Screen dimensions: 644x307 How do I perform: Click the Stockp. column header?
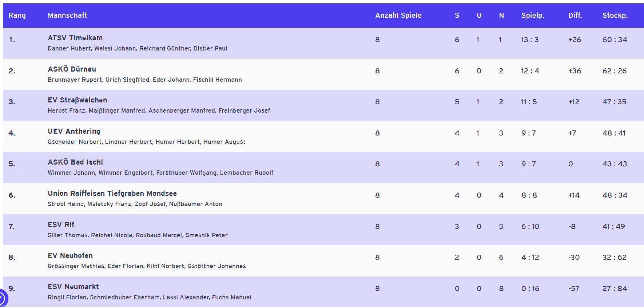(615, 15)
